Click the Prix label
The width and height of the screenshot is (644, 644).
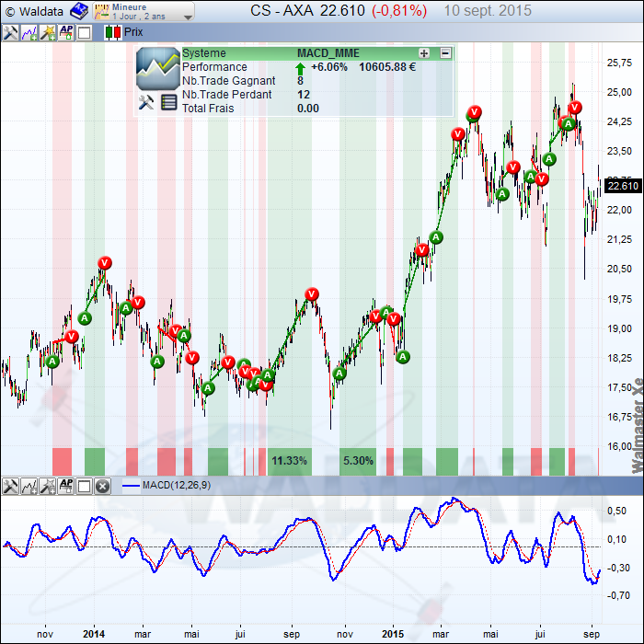point(133,32)
